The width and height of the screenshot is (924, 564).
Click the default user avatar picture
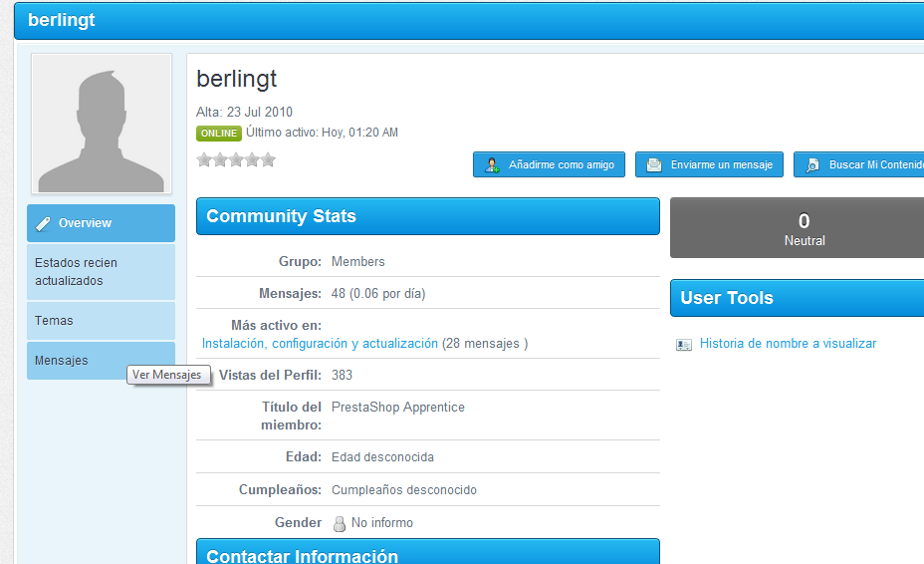pos(101,125)
